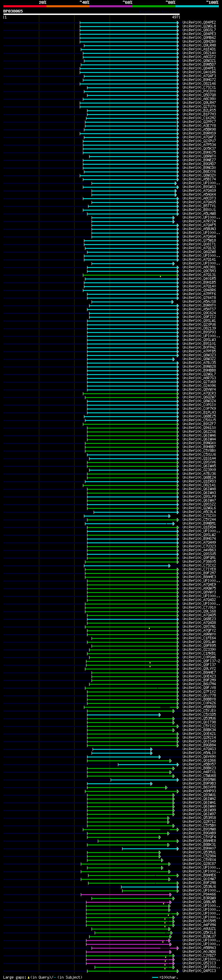
Task: Select hit label UniRef100_Q401R6
Action: [199, 72]
